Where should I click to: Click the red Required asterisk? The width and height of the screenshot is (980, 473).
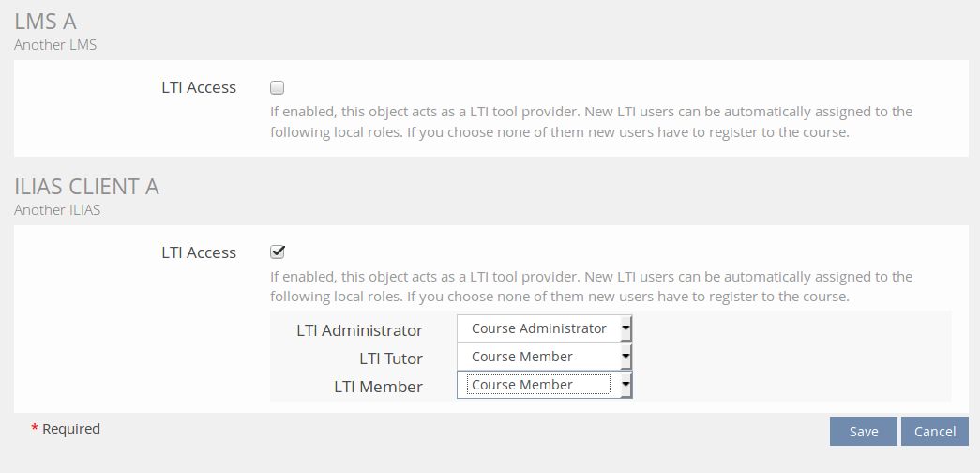click(35, 429)
